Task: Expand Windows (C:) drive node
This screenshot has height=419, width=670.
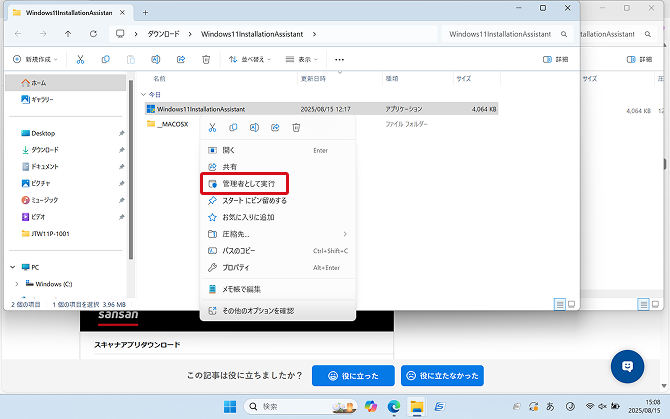Action: pos(17,284)
